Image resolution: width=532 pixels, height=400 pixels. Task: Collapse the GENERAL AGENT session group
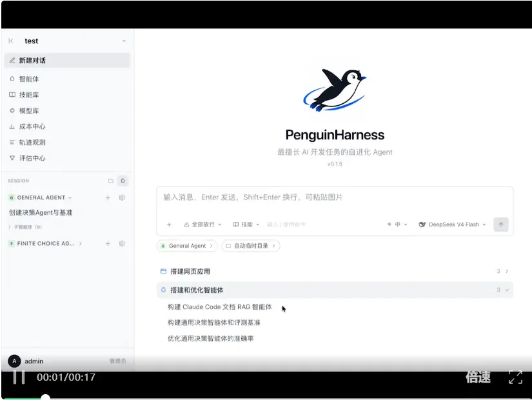(70, 197)
